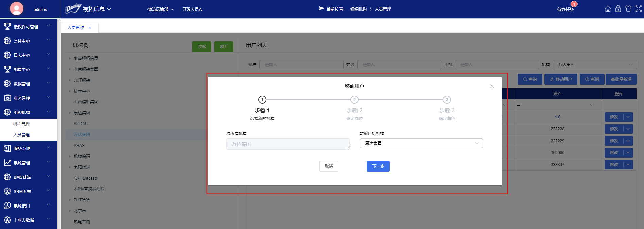Expand the 湖南钢铁集团 tree node
644x229 pixels.
tap(70, 69)
